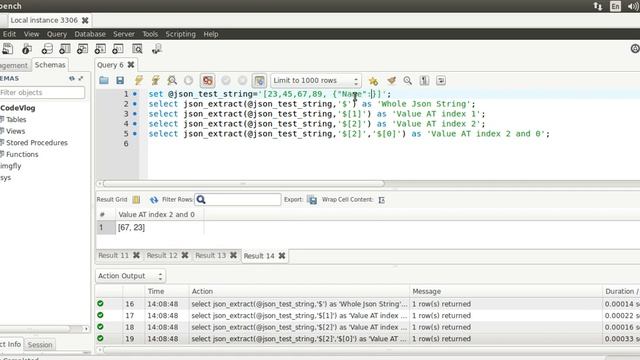This screenshot has width=640, height=360.
Task: Toggle word wrapping in the editor
Action: [x=441, y=80]
